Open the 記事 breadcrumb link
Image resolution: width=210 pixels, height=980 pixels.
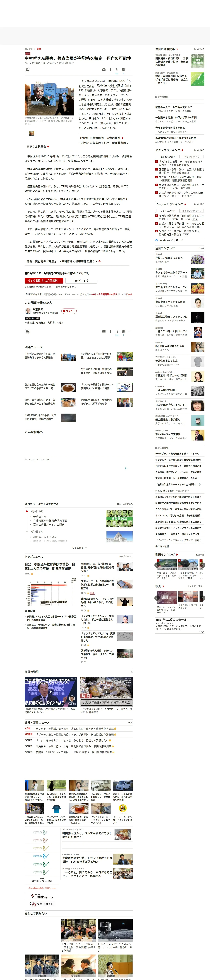point(39,49)
